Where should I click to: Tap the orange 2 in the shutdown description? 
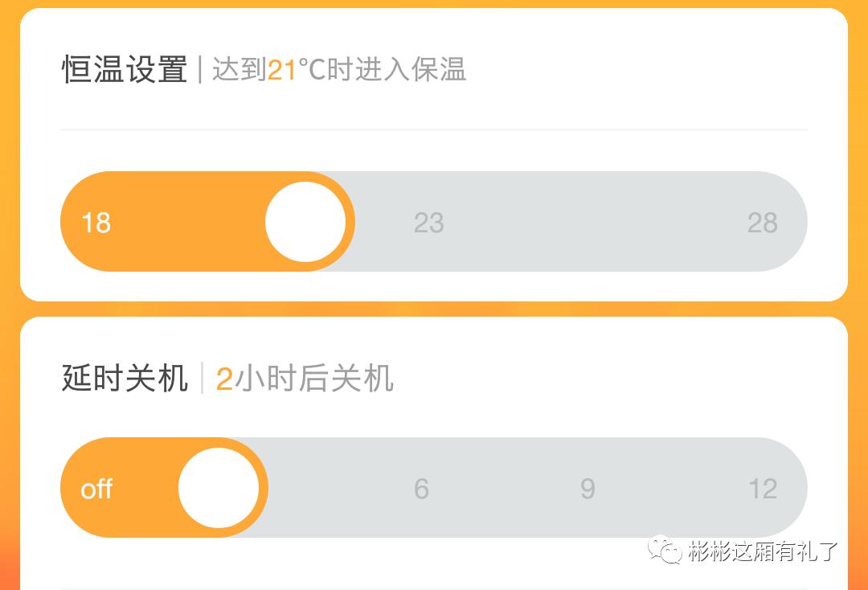click(x=224, y=379)
